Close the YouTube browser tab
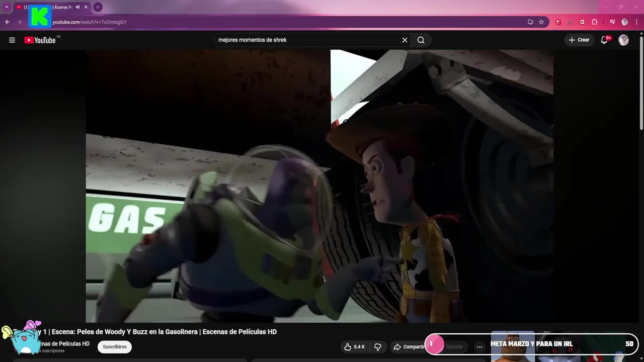This screenshot has width=644, height=362. pos(86,7)
